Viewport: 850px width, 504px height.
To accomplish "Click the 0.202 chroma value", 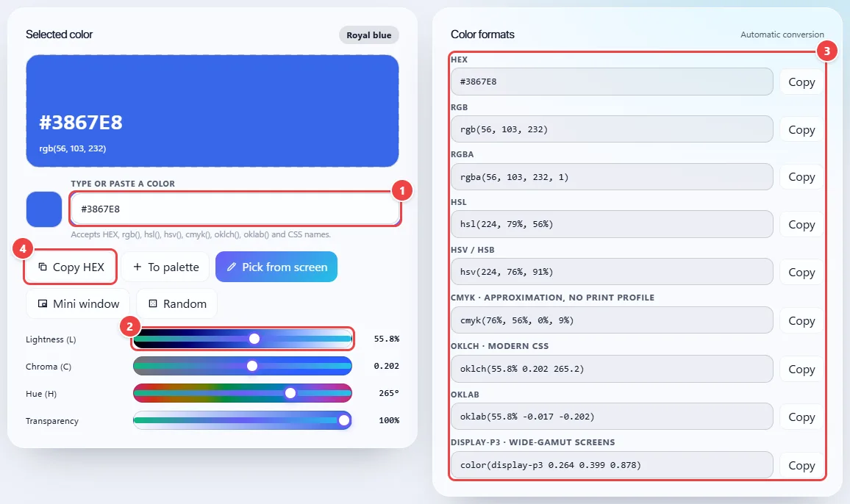I will [x=387, y=366].
